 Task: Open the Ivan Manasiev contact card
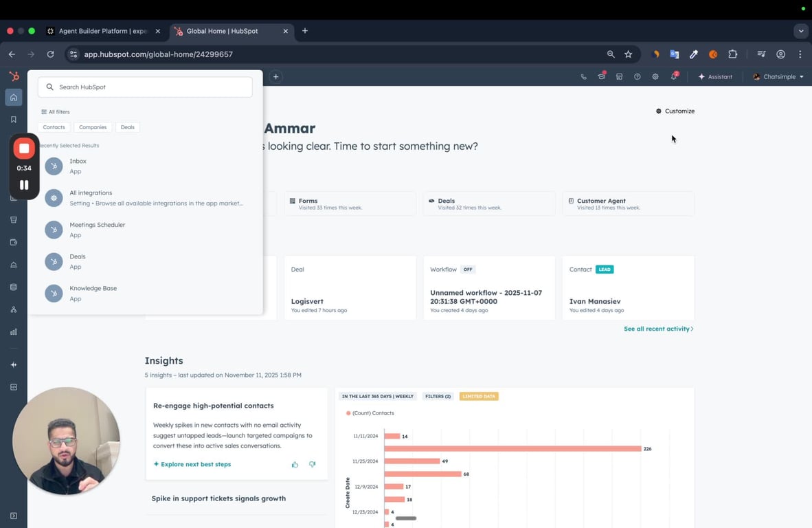(628, 287)
